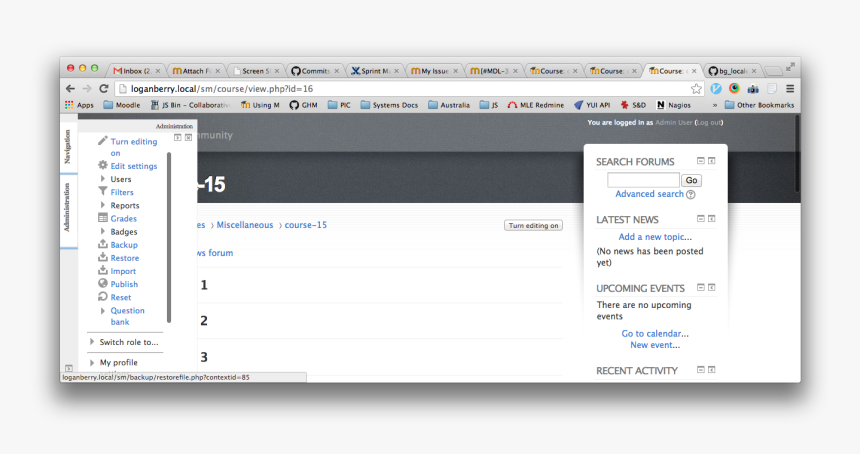The width and height of the screenshot is (860, 454).
Task: Switch to the Inbox Gmail tab
Action: pos(136,71)
